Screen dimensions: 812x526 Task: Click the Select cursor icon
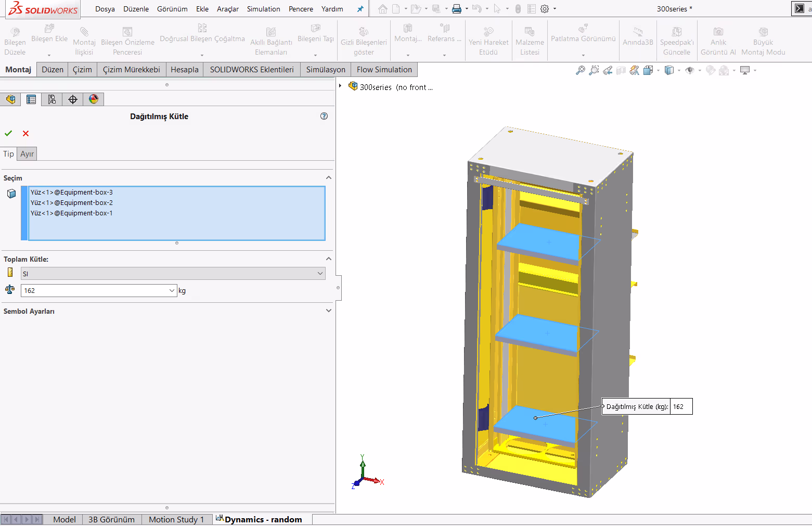(x=497, y=9)
